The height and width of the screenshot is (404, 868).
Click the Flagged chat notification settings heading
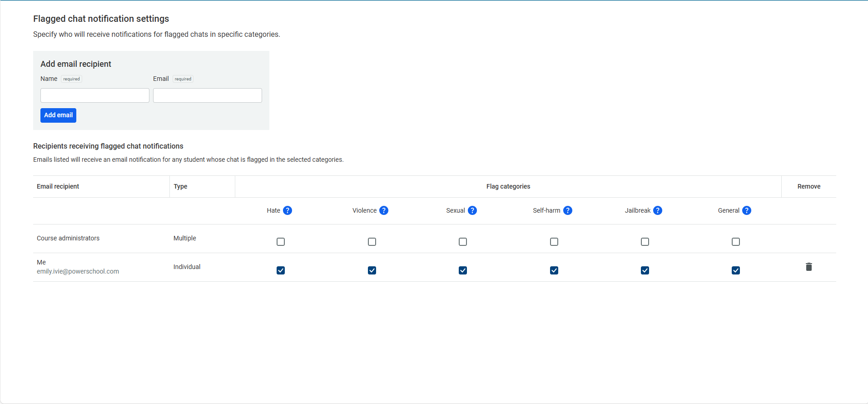pyautogui.click(x=101, y=19)
